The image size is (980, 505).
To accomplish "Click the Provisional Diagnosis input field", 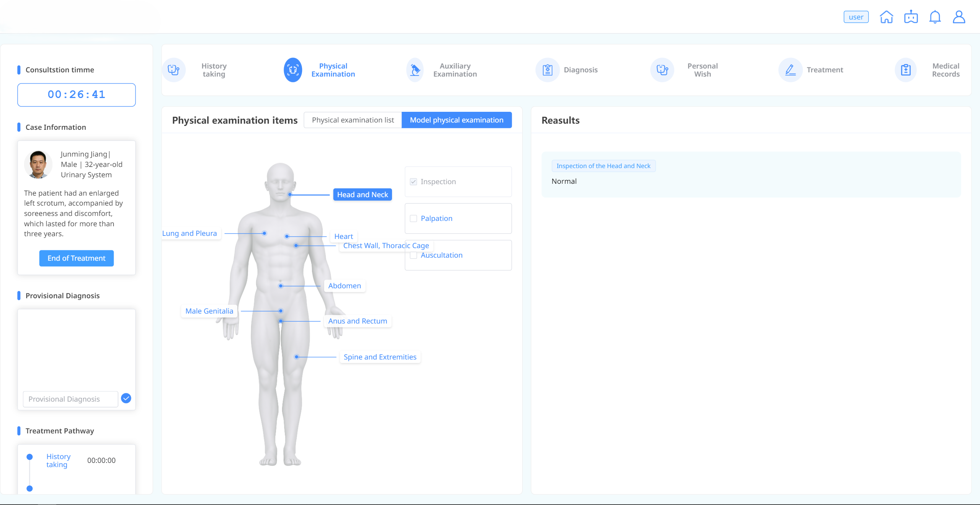I will tap(70, 399).
